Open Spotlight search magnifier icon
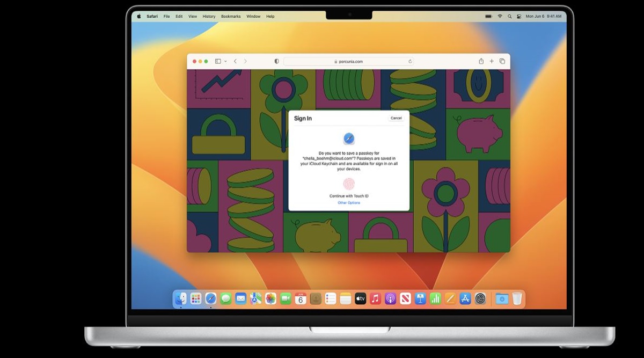Image resolution: width=644 pixels, height=358 pixels. tap(509, 17)
